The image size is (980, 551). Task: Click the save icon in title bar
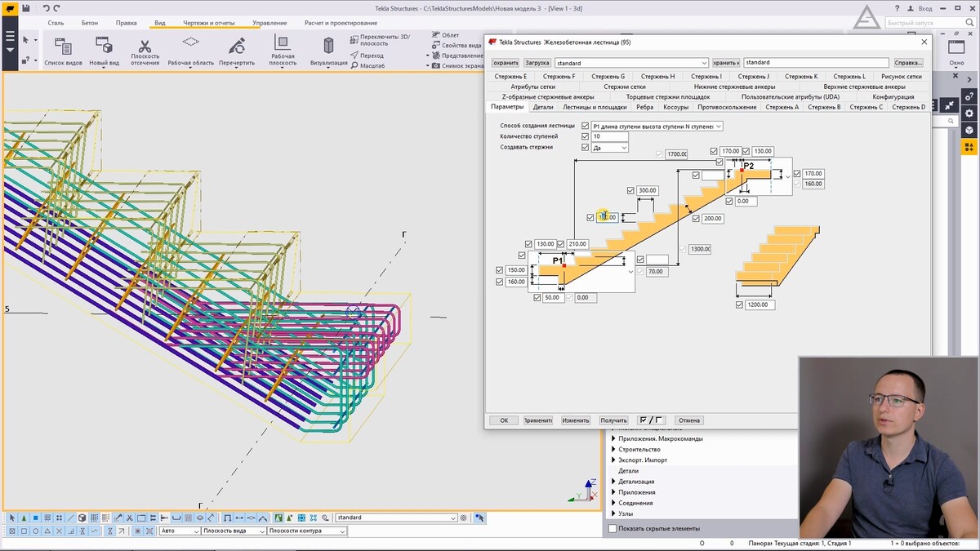[26, 8]
